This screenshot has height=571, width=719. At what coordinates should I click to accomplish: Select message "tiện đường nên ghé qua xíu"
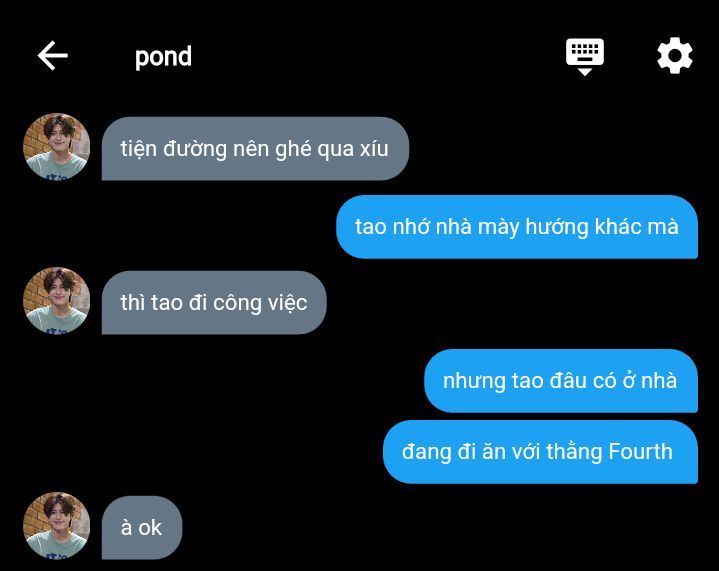point(255,149)
